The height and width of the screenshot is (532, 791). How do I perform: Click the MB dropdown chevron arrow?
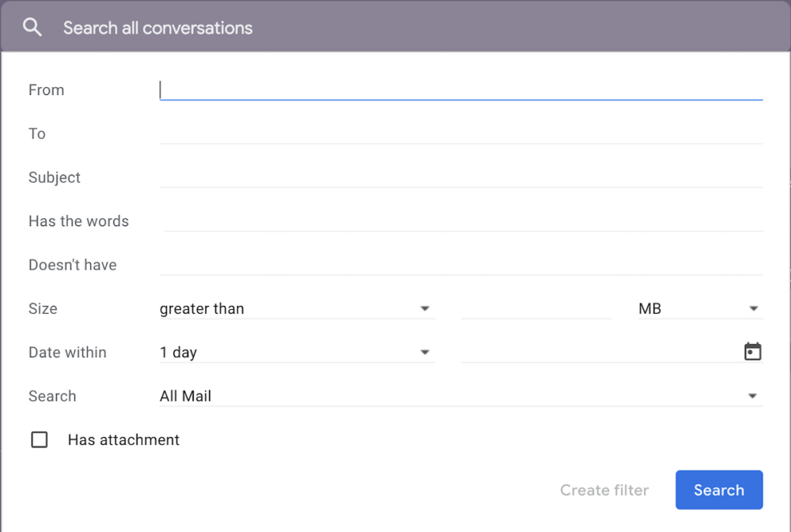(x=754, y=308)
